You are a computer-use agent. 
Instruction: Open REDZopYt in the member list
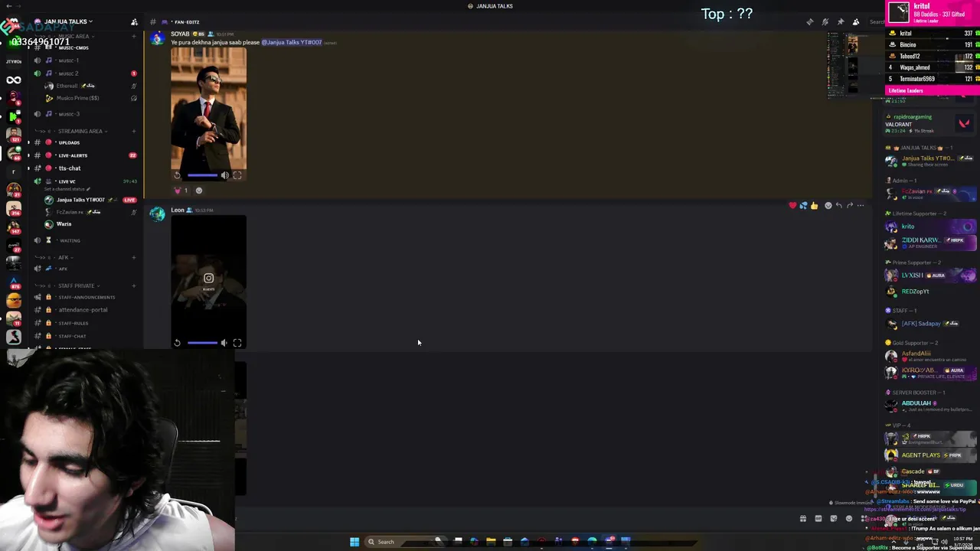915,292
